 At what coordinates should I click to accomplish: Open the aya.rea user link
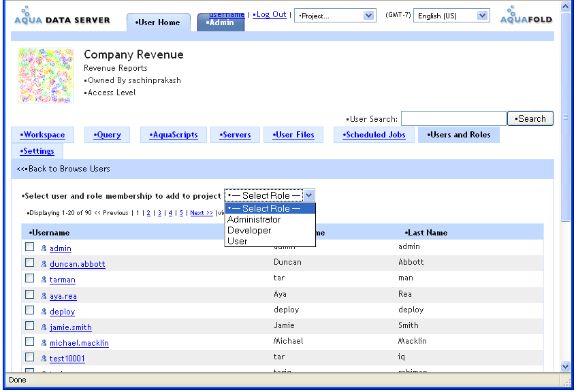click(x=63, y=296)
